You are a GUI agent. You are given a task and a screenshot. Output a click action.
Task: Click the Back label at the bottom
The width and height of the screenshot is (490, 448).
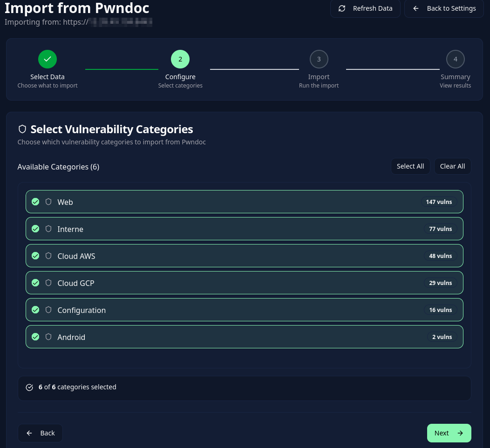click(48, 433)
